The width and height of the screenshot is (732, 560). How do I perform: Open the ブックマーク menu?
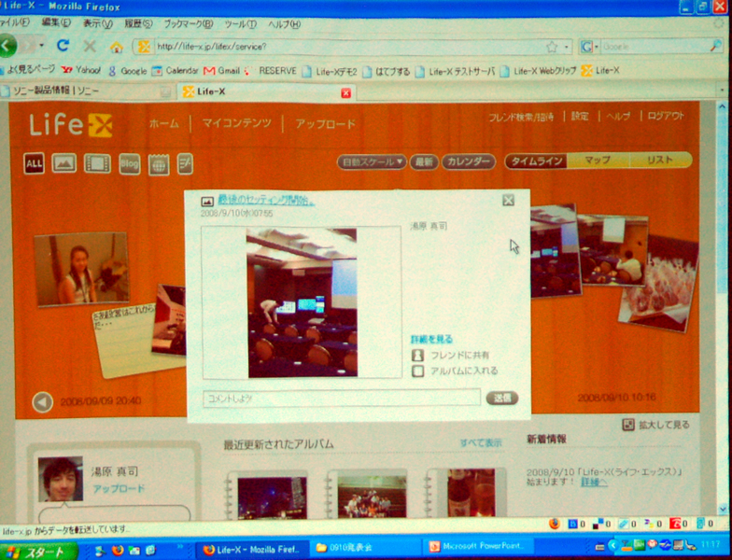188,22
